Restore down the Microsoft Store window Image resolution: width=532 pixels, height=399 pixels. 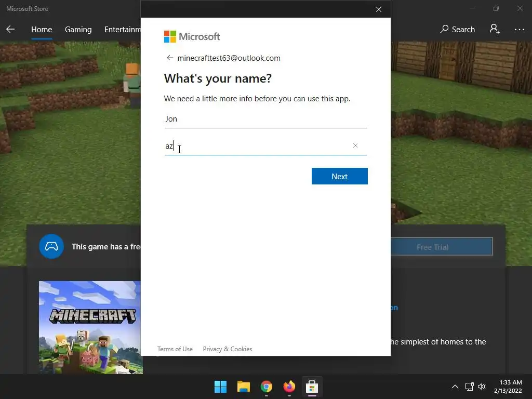pyautogui.click(x=496, y=8)
